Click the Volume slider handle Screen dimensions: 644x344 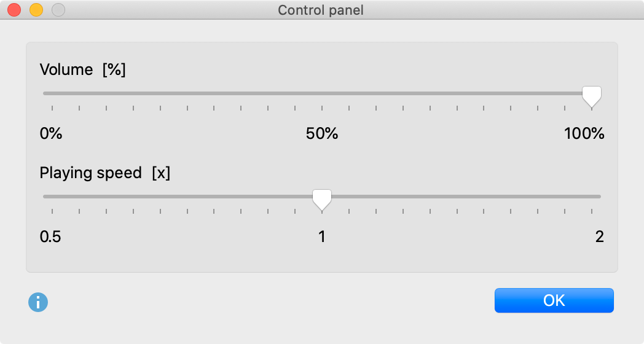(x=591, y=95)
